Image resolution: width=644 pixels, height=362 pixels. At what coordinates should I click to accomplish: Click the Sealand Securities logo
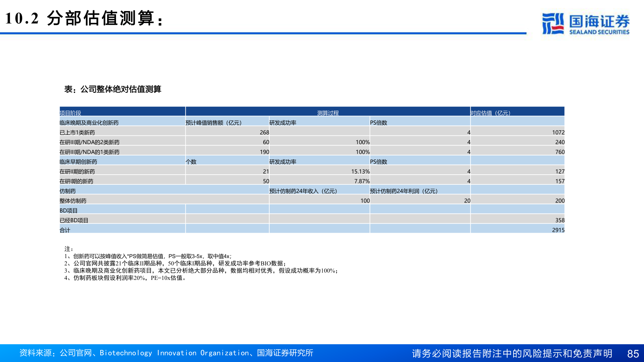(x=586, y=23)
